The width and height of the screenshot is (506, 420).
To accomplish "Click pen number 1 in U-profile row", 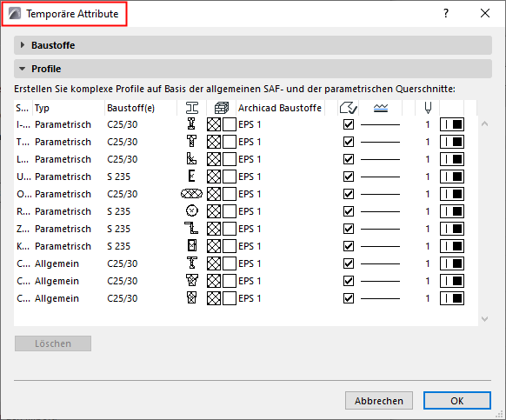I will tap(428, 177).
